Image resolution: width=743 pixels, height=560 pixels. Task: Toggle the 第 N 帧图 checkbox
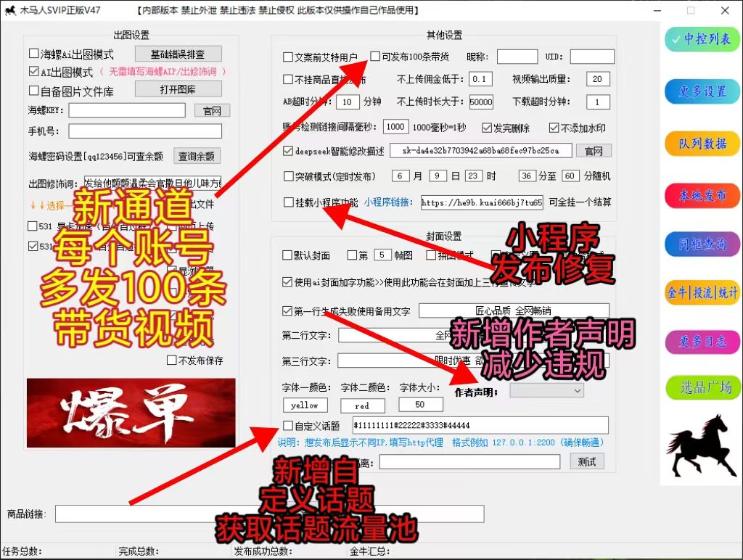point(352,255)
